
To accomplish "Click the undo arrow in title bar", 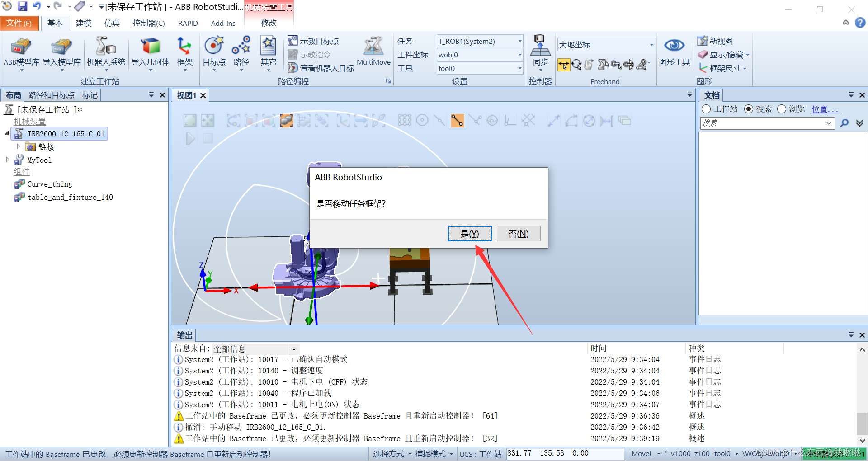I will pyautogui.click(x=37, y=6).
